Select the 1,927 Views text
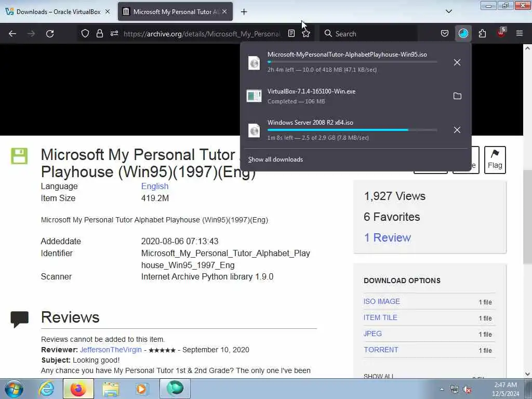This screenshot has height=399, width=532. click(x=395, y=196)
